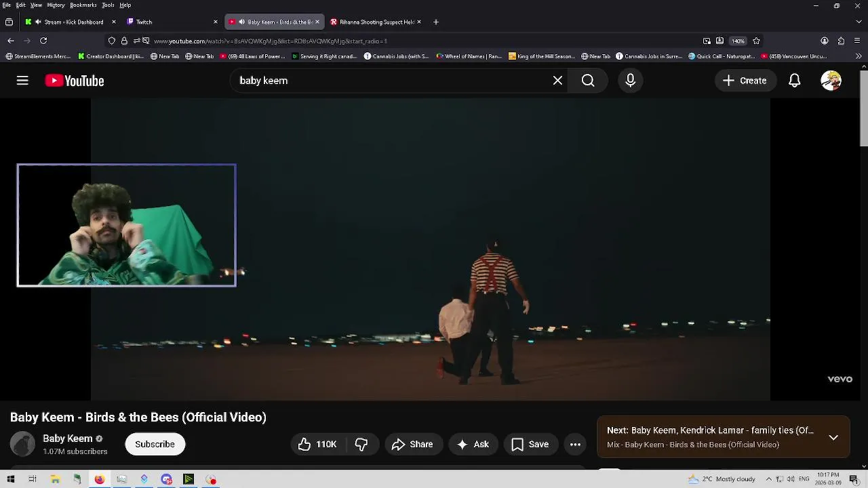Viewport: 868px width, 488px height.
Task: Dislike the video with thumbs down
Action: click(x=361, y=445)
